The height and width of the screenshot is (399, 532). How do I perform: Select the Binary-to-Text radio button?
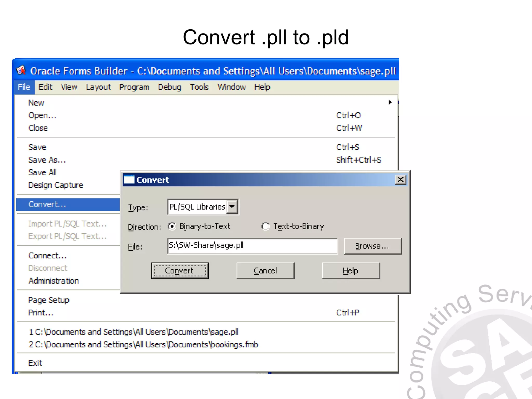point(172,226)
